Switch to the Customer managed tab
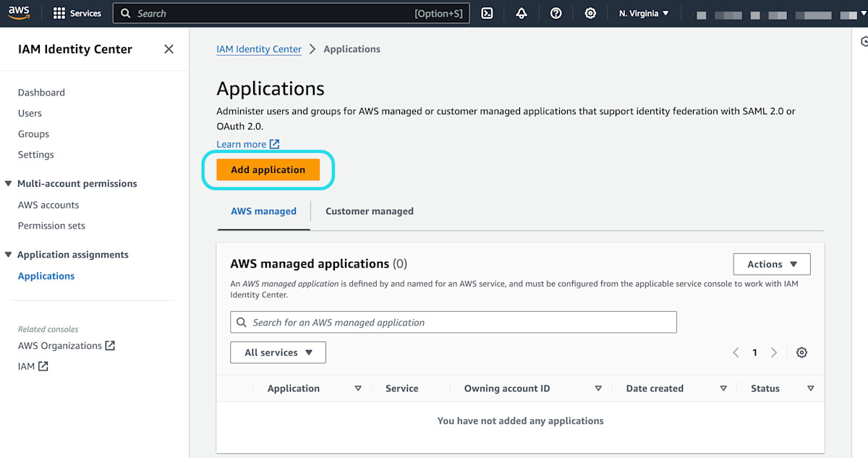 click(x=369, y=211)
